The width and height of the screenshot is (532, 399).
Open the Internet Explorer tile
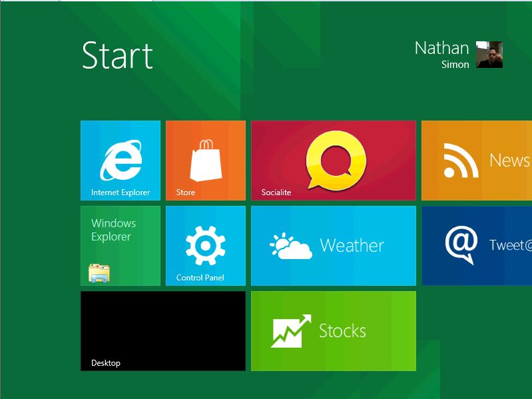(x=121, y=161)
